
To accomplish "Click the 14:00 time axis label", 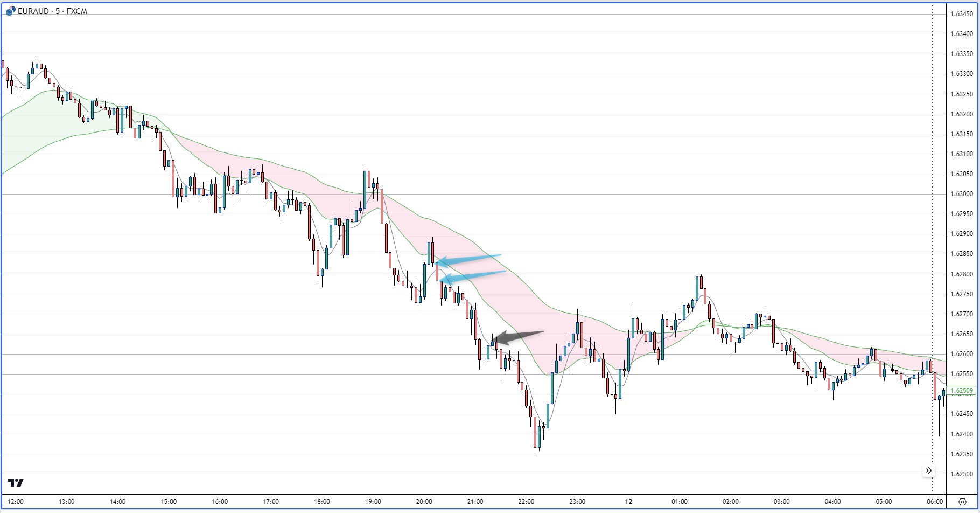I will (117, 502).
